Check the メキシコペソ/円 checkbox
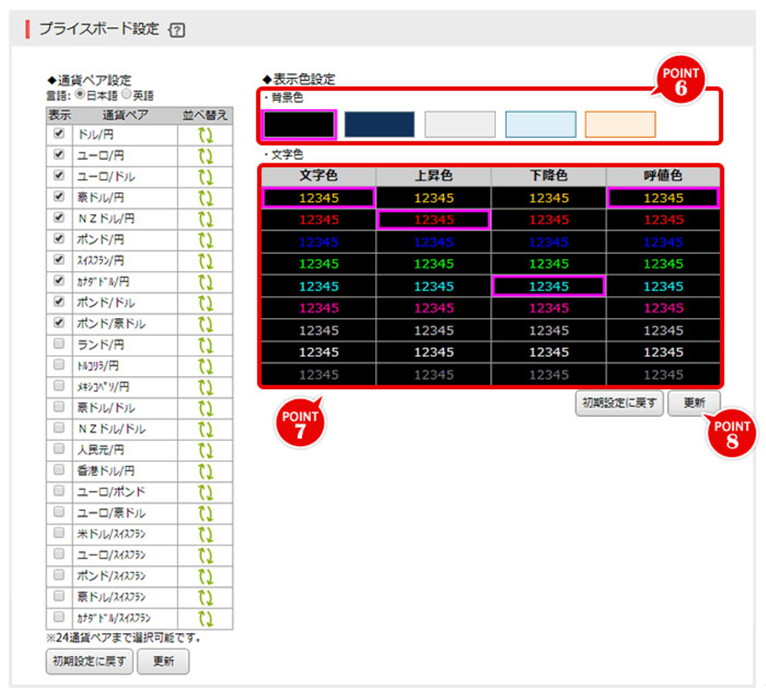Viewport: 766px width, 700px height. pos(59,387)
